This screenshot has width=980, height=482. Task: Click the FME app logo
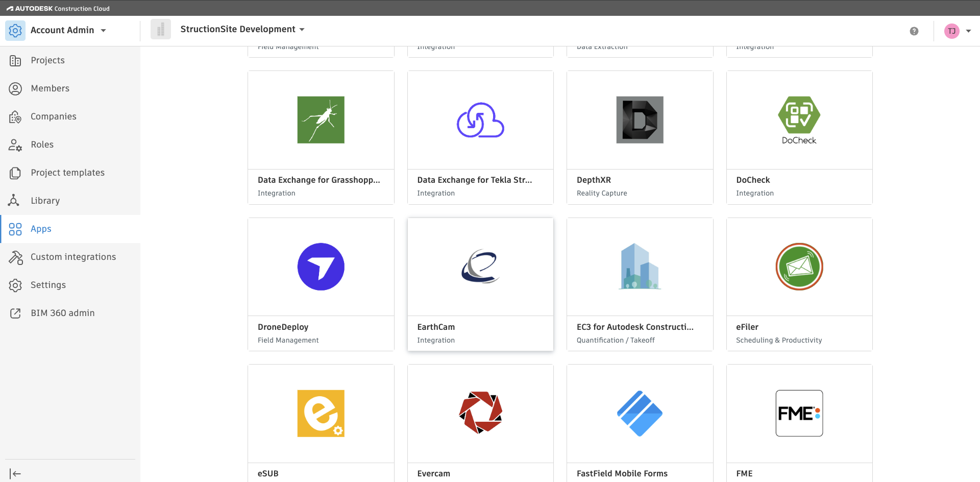[x=799, y=413]
